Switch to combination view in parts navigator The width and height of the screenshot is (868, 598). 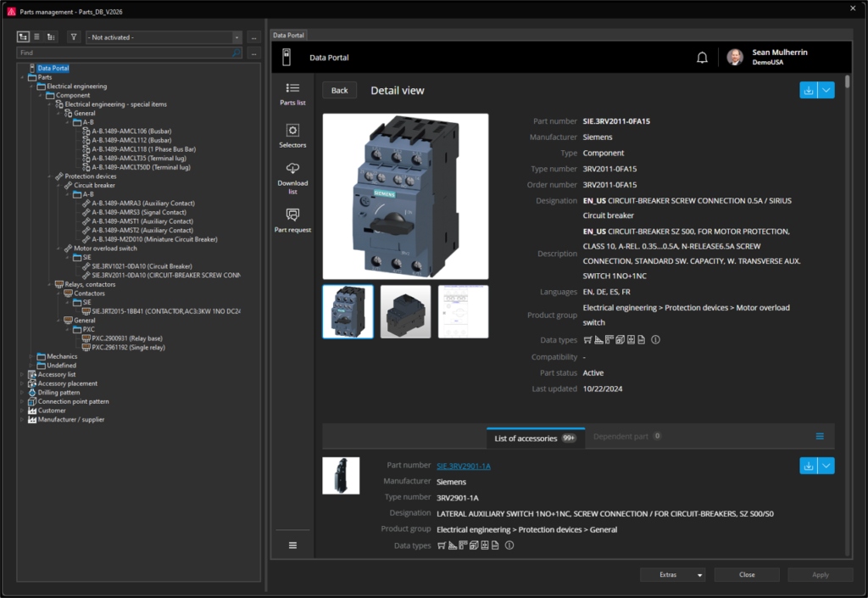[x=51, y=37]
